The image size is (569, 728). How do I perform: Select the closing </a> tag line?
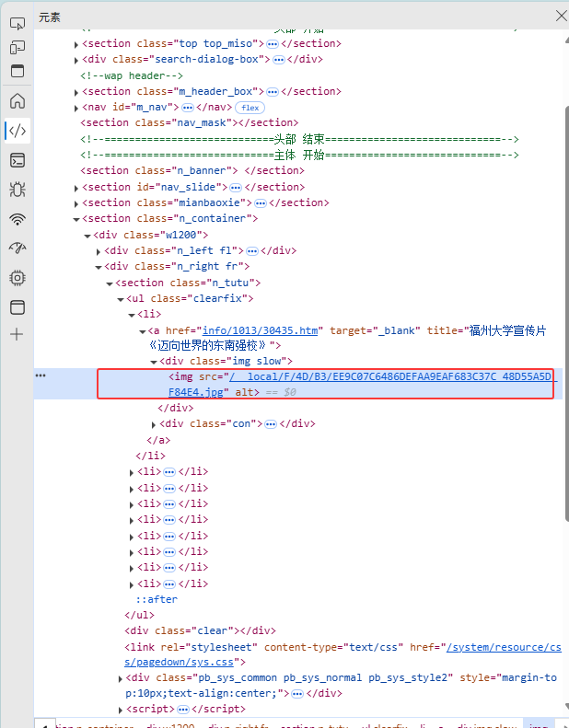158,440
